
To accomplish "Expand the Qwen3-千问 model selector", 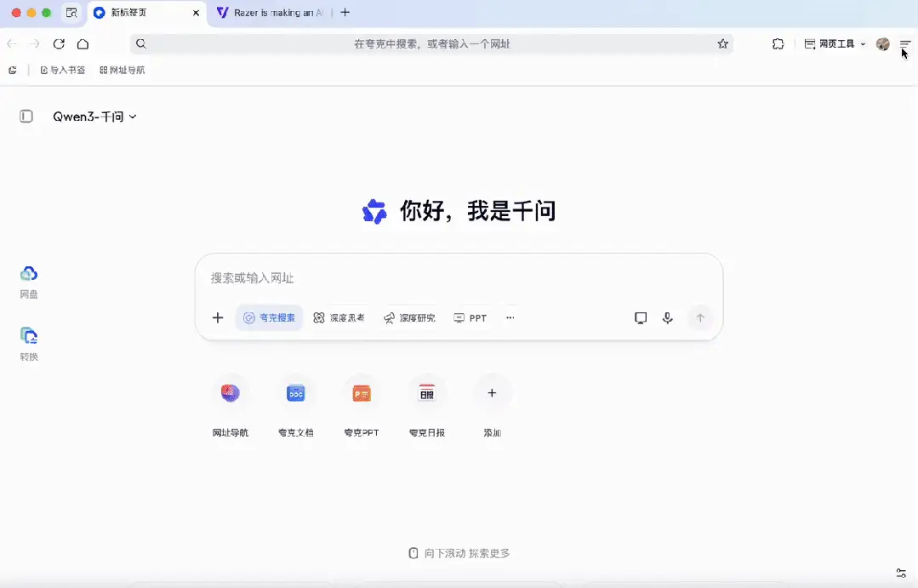I will [x=95, y=117].
